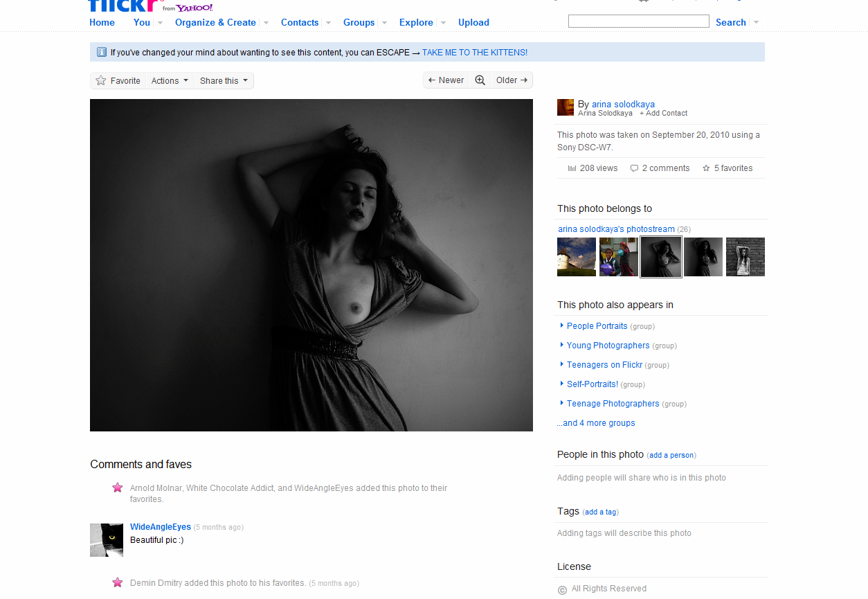Go to the Newer photo
This screenshot has height=599, width=868.
point(446,80)
